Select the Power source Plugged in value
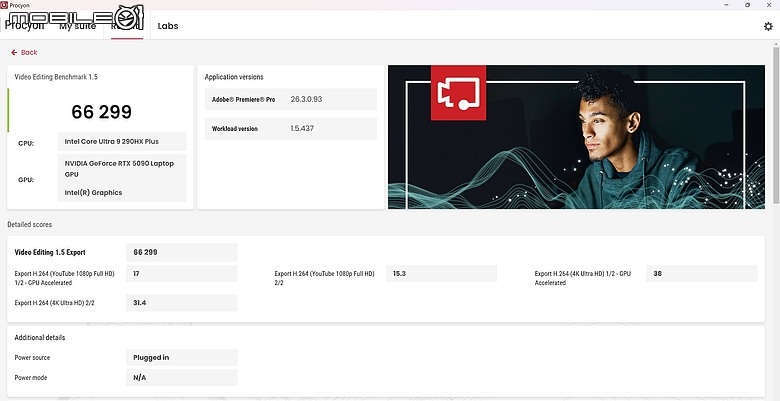The image size is (780, 401). (182, 357)
